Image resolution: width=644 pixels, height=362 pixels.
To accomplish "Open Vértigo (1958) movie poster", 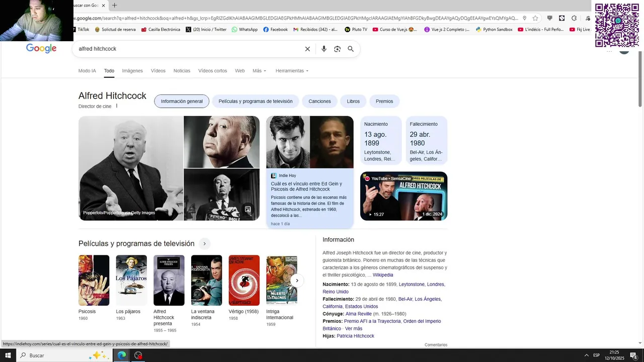I will pos(244,281).
